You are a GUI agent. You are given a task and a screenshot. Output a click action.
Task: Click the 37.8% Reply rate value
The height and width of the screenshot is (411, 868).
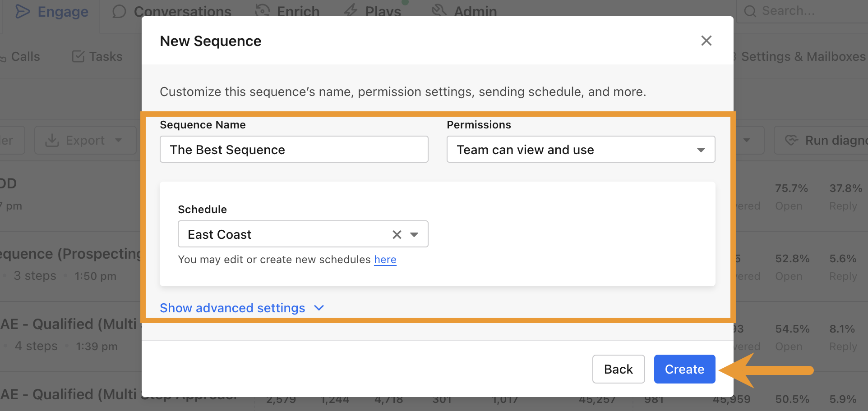pos(846,188)
